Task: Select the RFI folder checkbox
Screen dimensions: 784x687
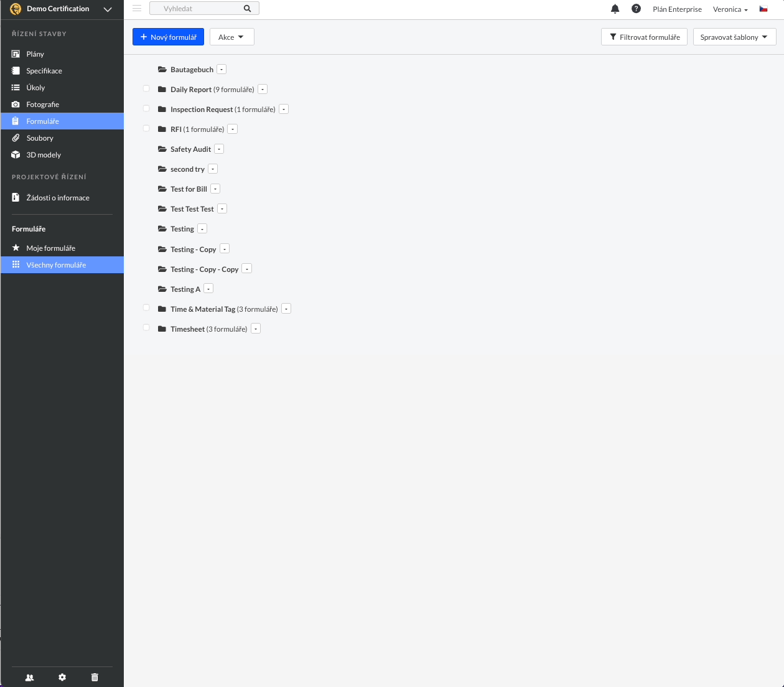Action: (x=146, y=128)
